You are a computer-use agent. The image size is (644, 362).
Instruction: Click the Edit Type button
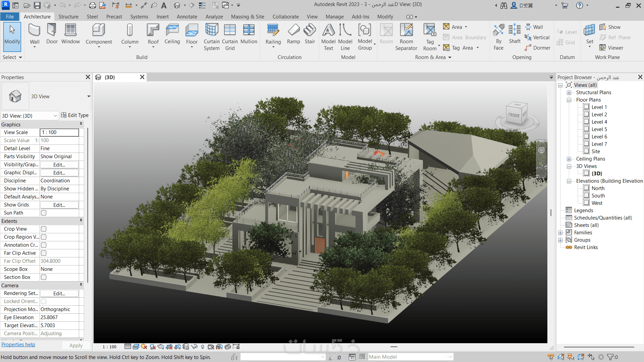[75, 115]
